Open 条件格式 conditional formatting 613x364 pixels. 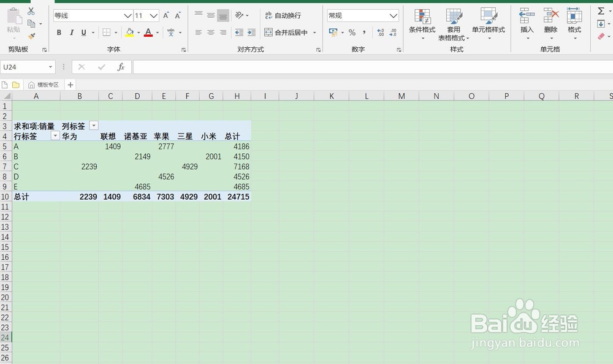pyautogui.click(x=422, y=25)
